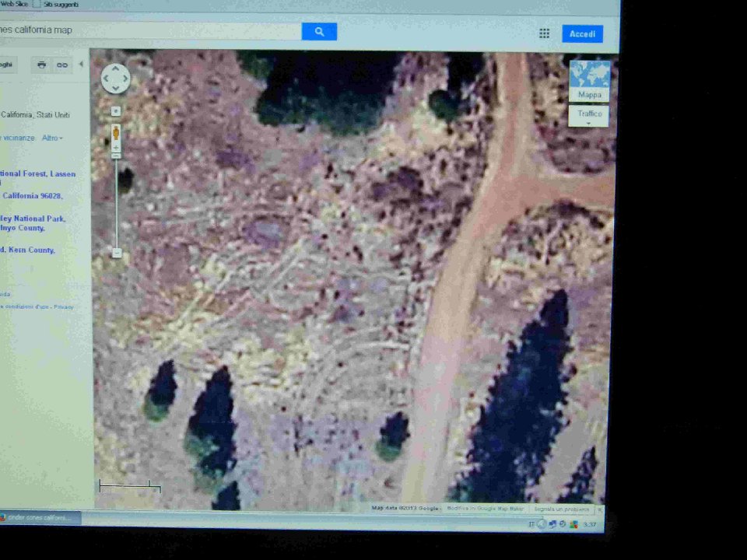This screenshot has height=560, width=747.
Task: Get the map link with chain icon
Action: tap(62, 65)
